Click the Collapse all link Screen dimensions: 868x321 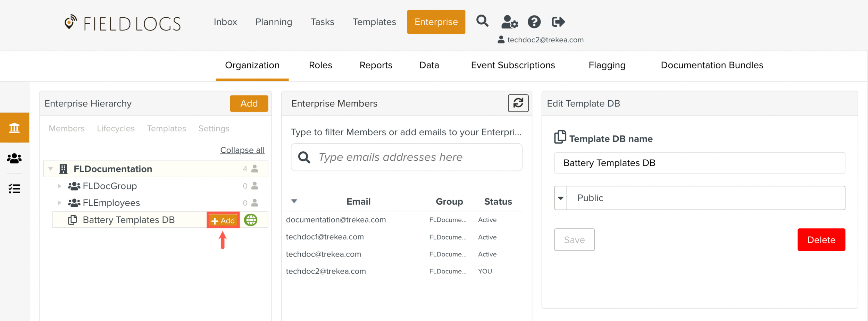pos(242,150)
